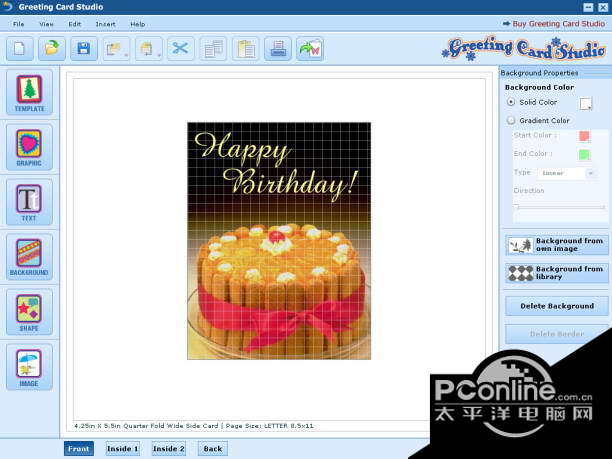
Task: Pick the gradient End Color green swatch
Action: coord(584,155)
